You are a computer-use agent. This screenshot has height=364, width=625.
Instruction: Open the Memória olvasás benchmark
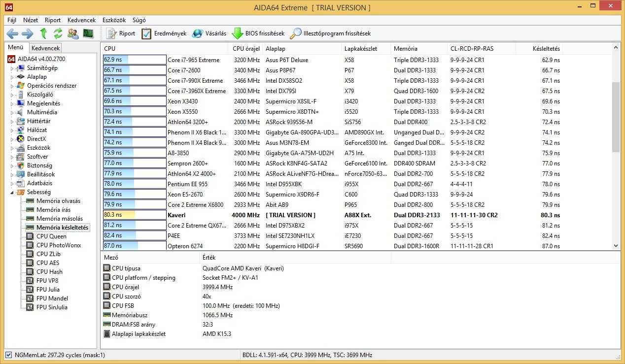(58, 201)
